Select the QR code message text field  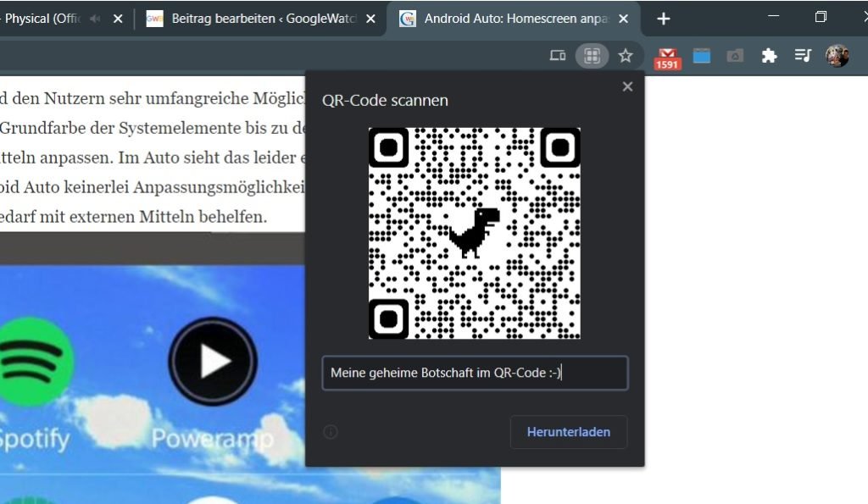point(475,373)
